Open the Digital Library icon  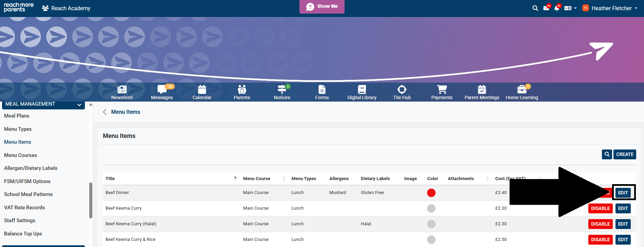[362, 92]
